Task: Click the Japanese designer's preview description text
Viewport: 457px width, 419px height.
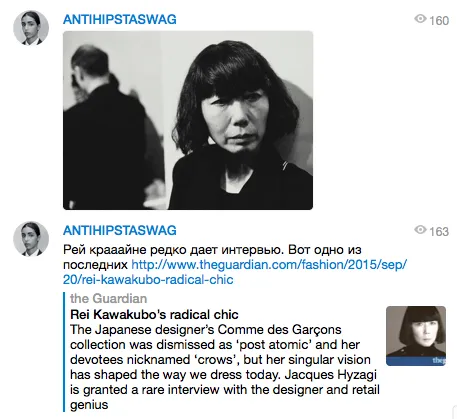Action: (x=225, y=367)
